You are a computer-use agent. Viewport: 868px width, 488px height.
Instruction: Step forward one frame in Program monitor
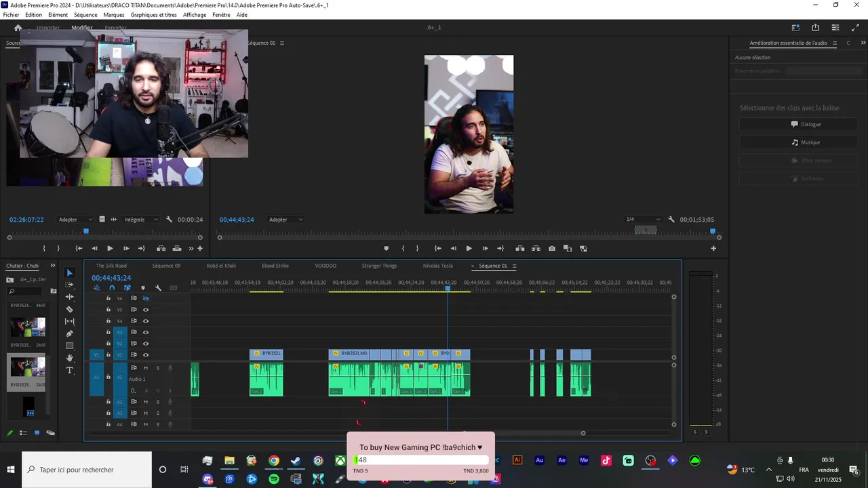485,249
